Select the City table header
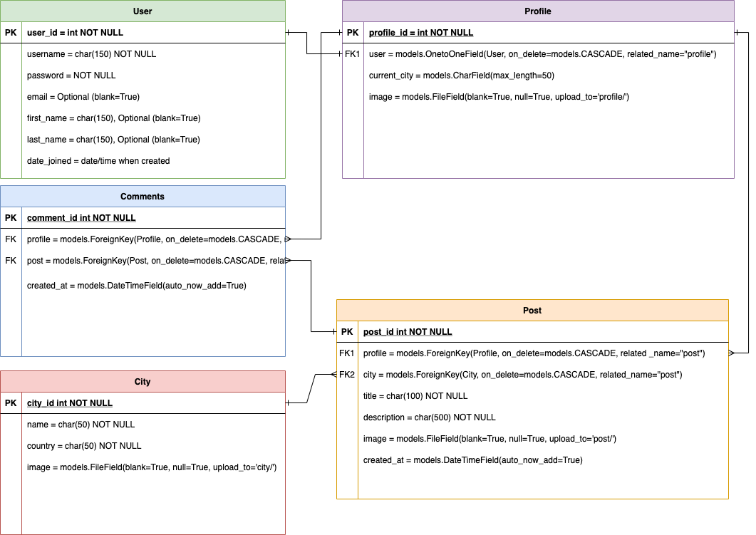This screenshot has width=756, height=535. (143, 382)
